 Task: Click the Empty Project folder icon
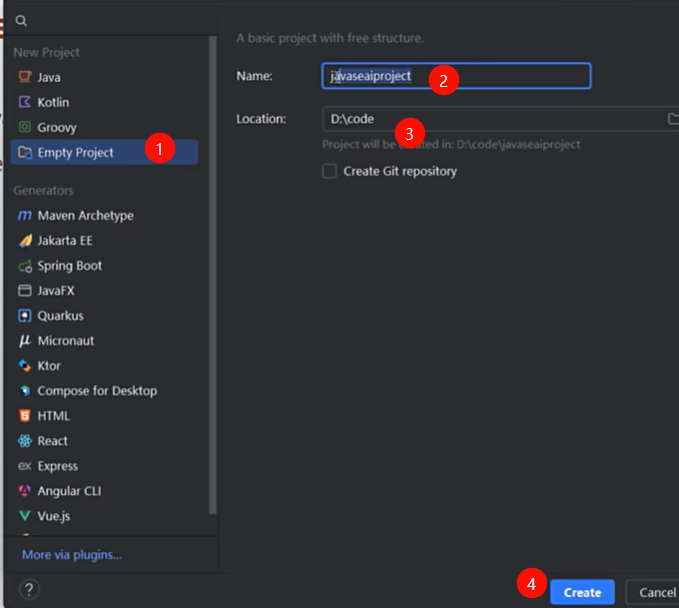25,152
